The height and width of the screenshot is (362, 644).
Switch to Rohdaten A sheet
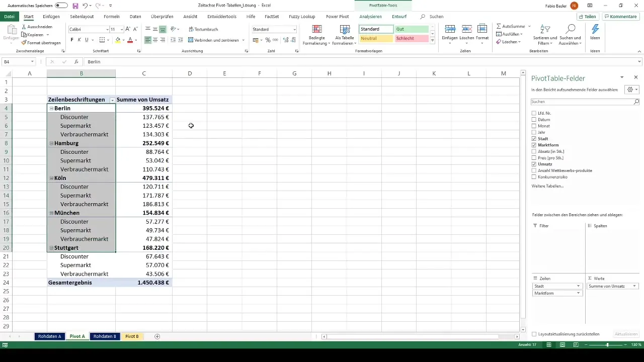[x=49, y=336]
